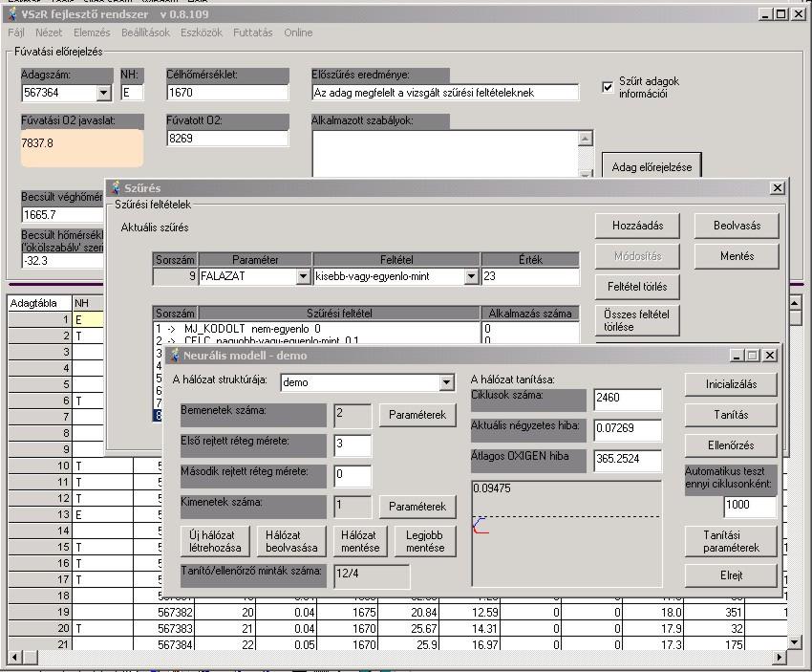The height and width of the screenshot is (672, 812).
Task: Expand the Paraméter FALAZAT dropdown
Action: point(304,276)
